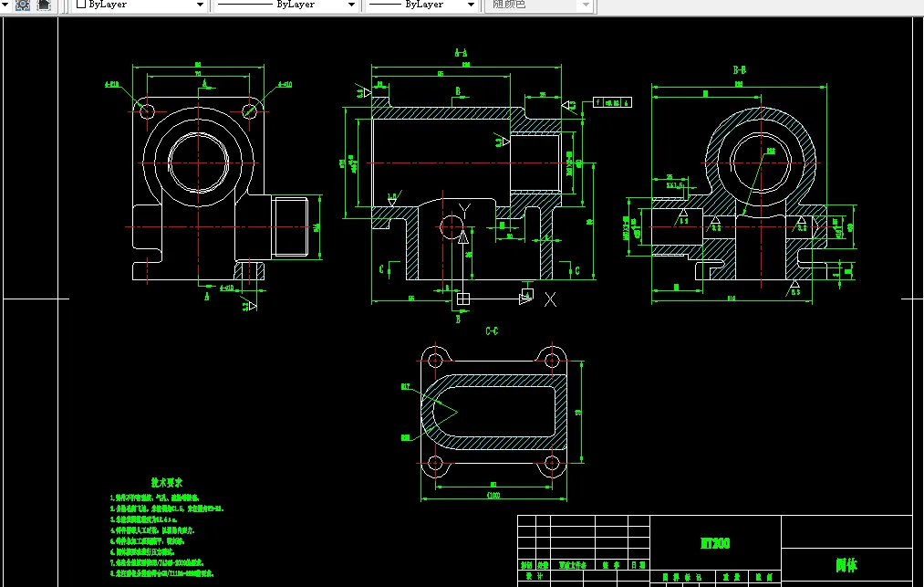Open the greyed 随颜色 plot style dropdown
This screenshot has width=924, height=587.
tap(540, 5)
